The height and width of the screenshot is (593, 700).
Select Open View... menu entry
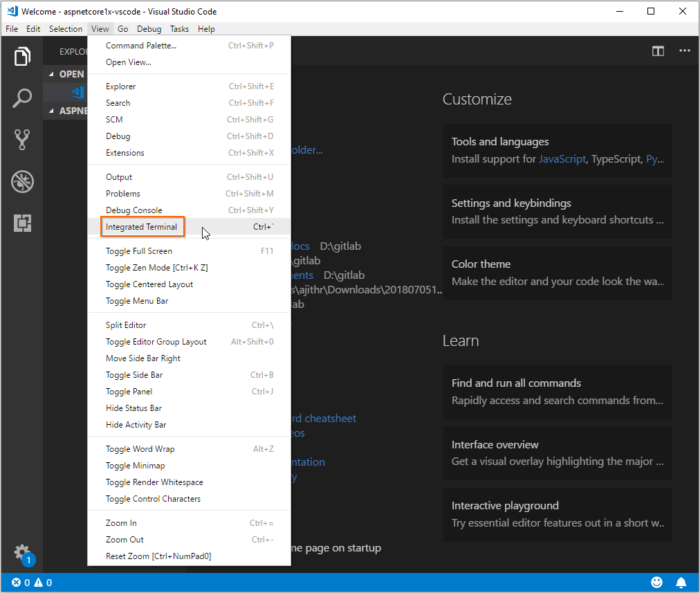[x=190, y=62]
